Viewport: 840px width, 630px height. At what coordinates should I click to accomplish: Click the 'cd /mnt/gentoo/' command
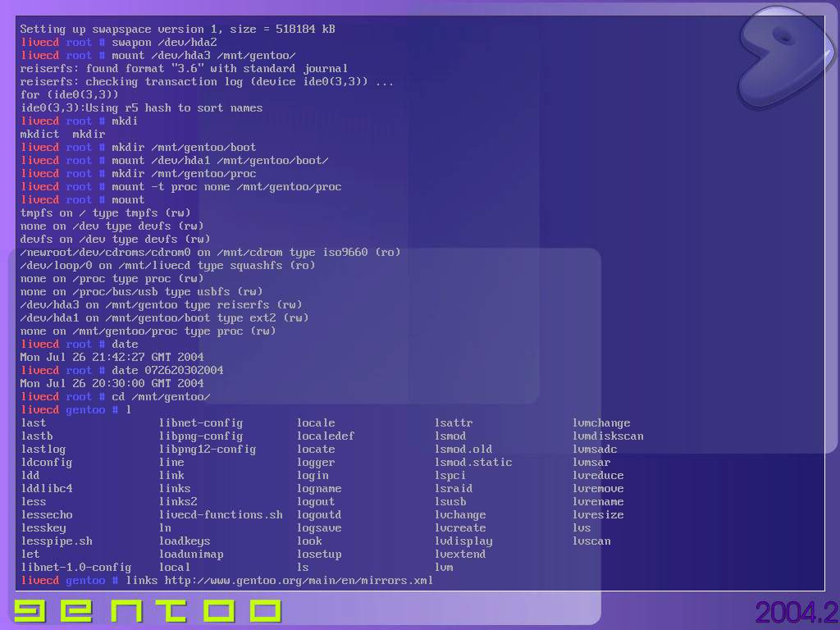[x=162, y=397]
